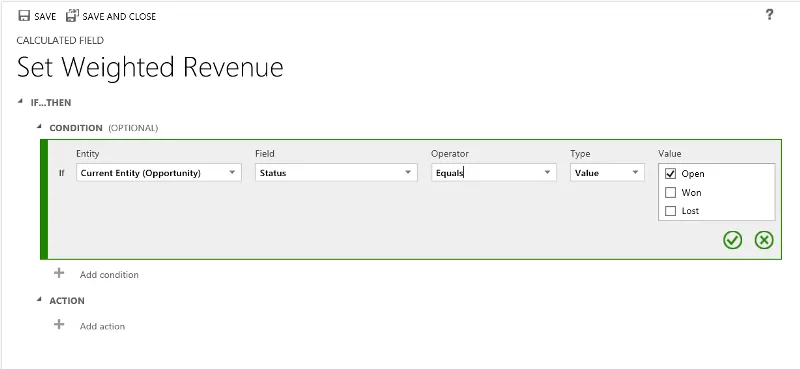The height and width of the screenshot is (369, 800).
Task: Click plus icon beside Add condition
Action: 59,273
